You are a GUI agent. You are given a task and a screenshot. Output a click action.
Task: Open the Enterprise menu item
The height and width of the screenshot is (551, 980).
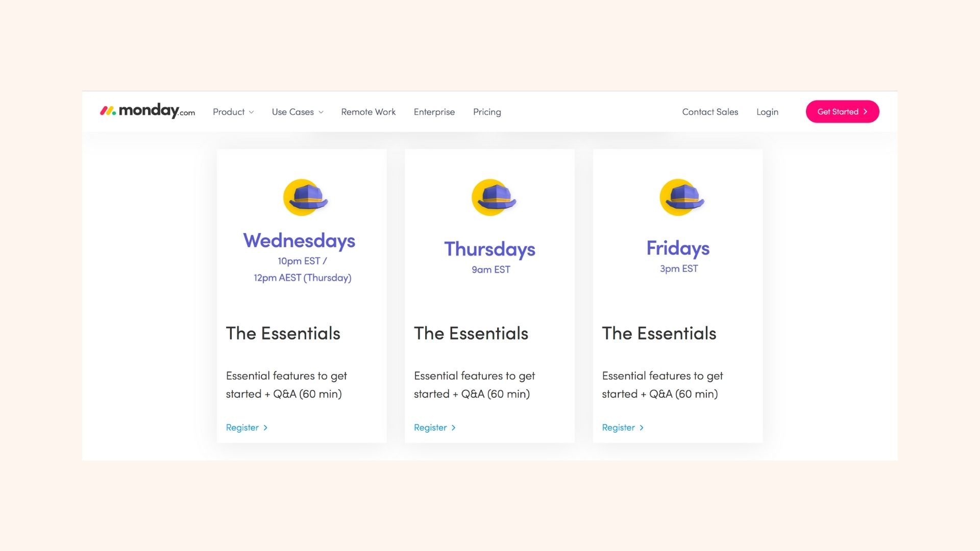click(434, 112)
